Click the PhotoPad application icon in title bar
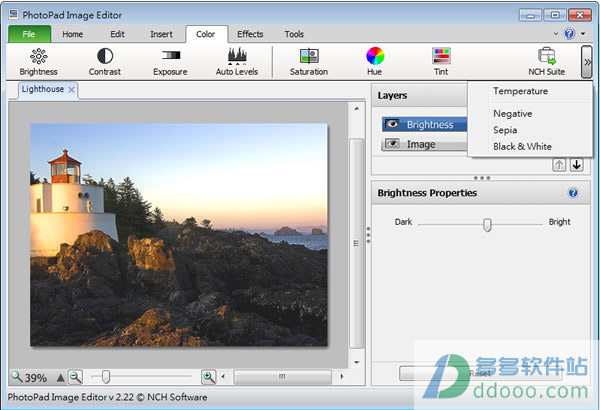 tap(14, 15)
